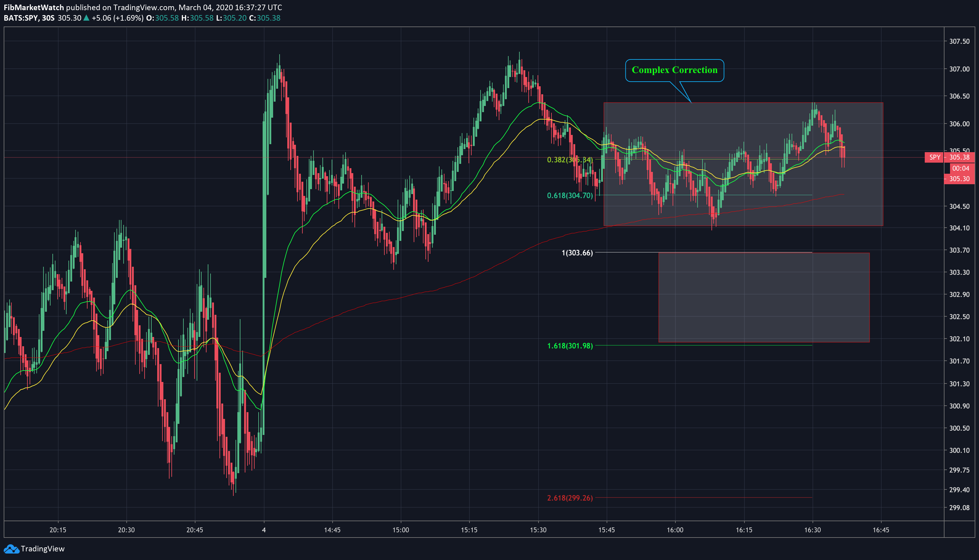Viewport: 979px width, 560px height.
Task: Select the Complex Correction callout label
Action: [674, 70]
